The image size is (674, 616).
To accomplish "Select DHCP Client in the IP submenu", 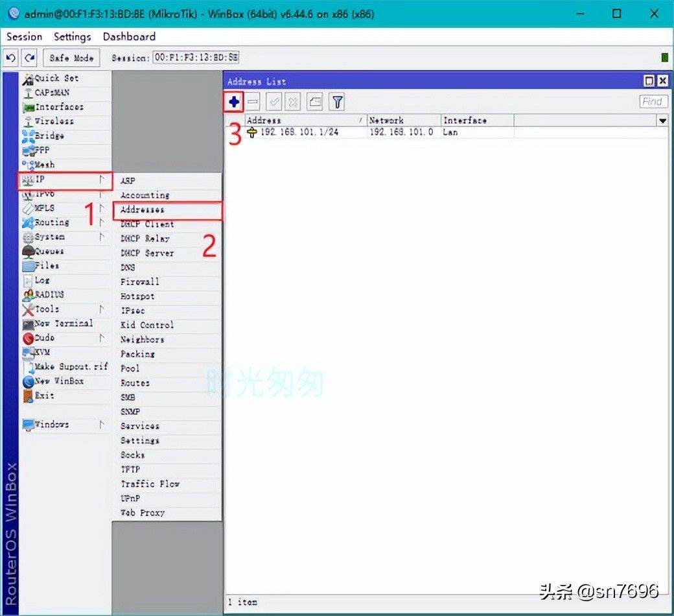I will pyautogui.click(x=168, y=224).
